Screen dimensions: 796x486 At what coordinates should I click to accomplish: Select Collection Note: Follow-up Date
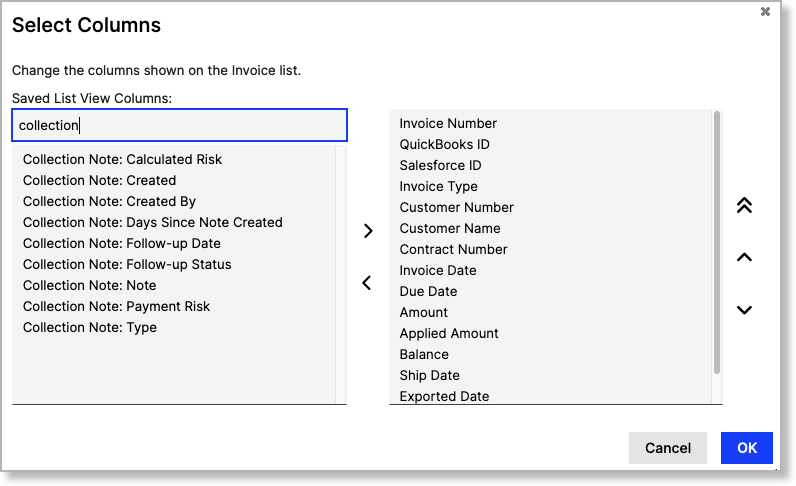[122, 243]
